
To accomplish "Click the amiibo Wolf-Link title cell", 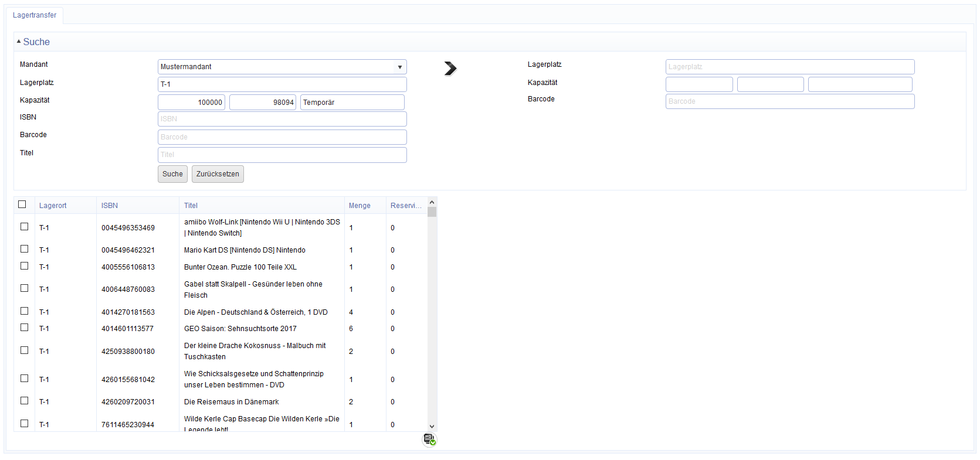I will pyautogui.click(x=262, y=227).
